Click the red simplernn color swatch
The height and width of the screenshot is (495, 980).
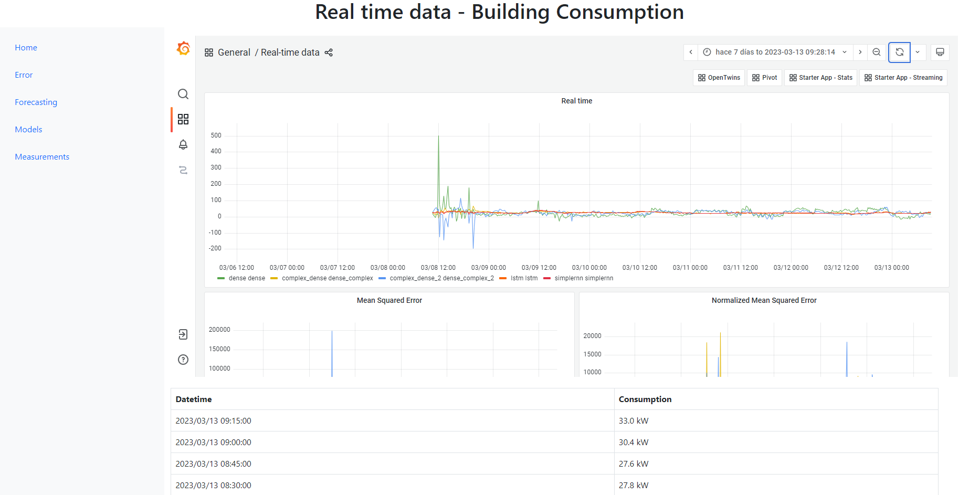pos(547,278)
